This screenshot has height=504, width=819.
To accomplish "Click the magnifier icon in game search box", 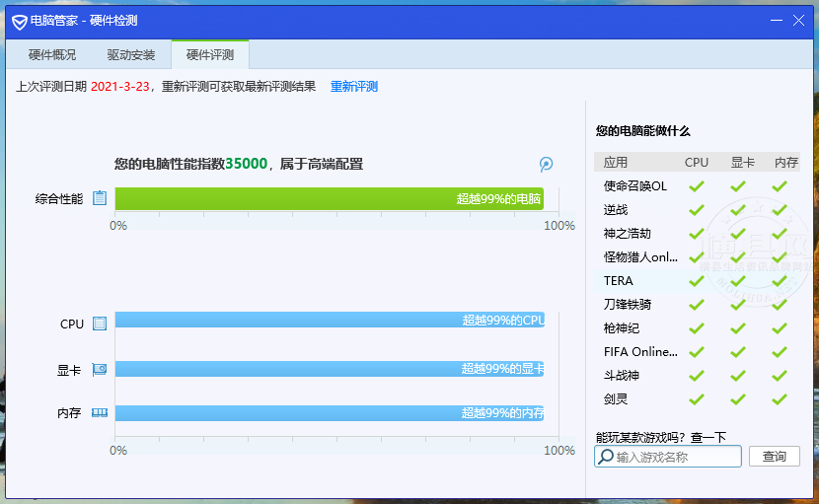I will (x=606, y=457).
